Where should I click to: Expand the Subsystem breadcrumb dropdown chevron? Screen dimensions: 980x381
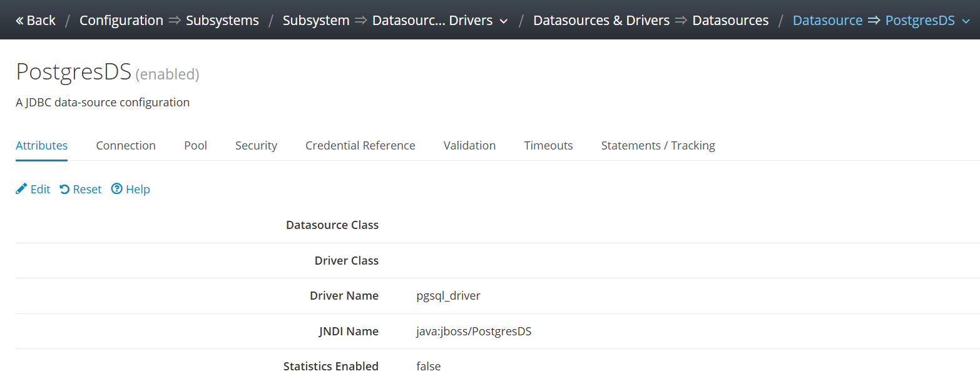point(504,21)
